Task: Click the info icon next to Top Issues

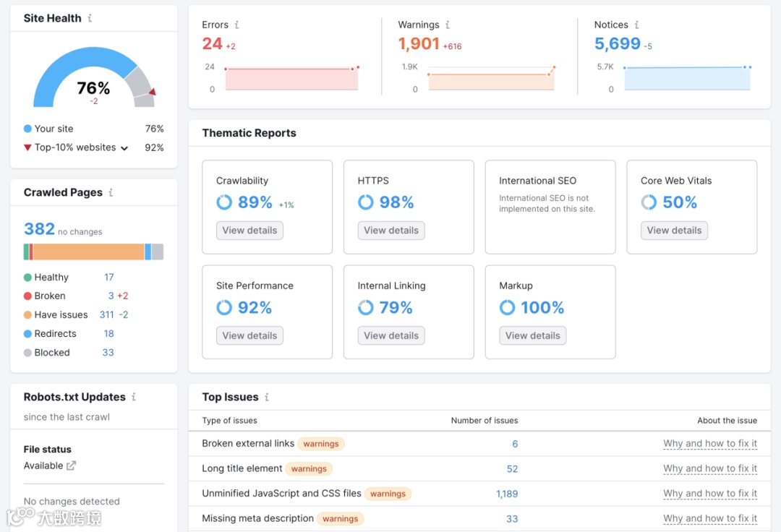Action: point(266,397)
